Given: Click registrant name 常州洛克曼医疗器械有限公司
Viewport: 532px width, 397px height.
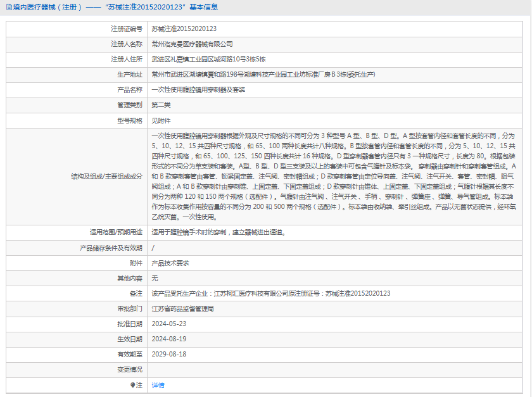Looking at the screenshot, I should point(192,44).
